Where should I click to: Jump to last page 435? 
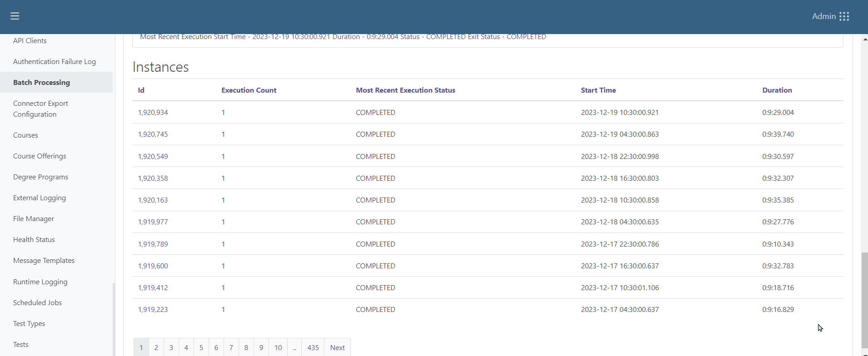click(313, 347)
